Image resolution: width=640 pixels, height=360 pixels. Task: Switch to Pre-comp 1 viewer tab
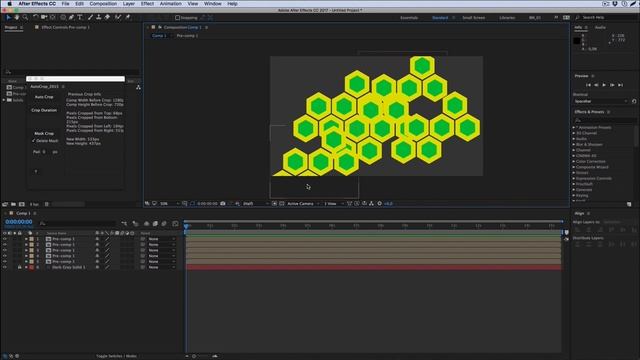pyautogui.click(x=187, y=36)
